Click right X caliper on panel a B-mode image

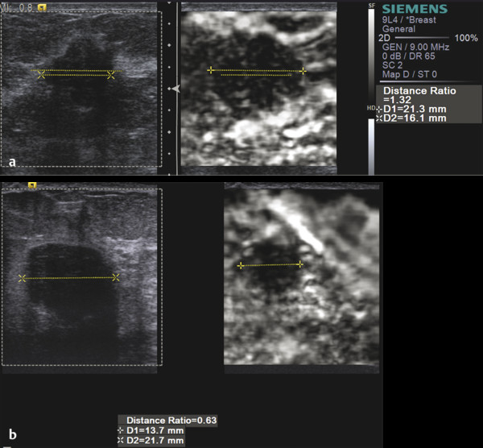coord(111,75)
